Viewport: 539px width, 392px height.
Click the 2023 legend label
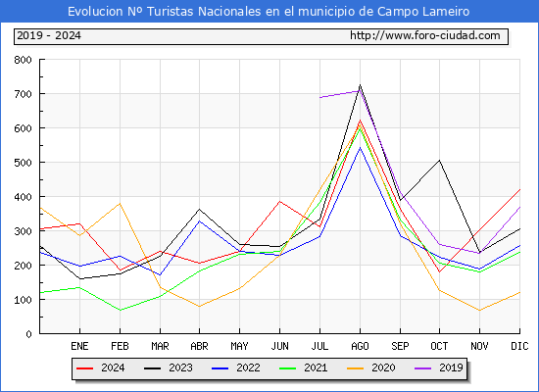[180, 367]
